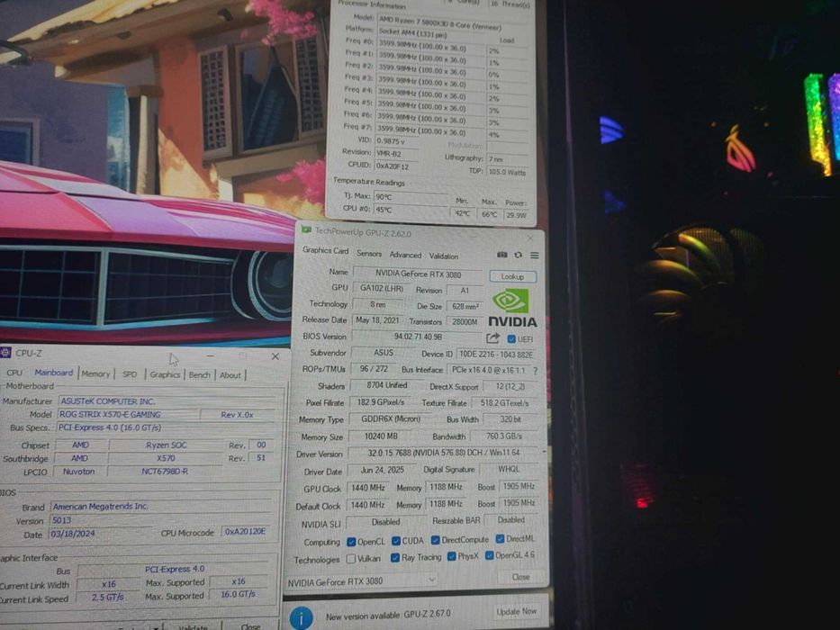The image size is (840, 630).
Task: Click the Release Date value May 18, 2021
Action: click(x=377, y=319)
